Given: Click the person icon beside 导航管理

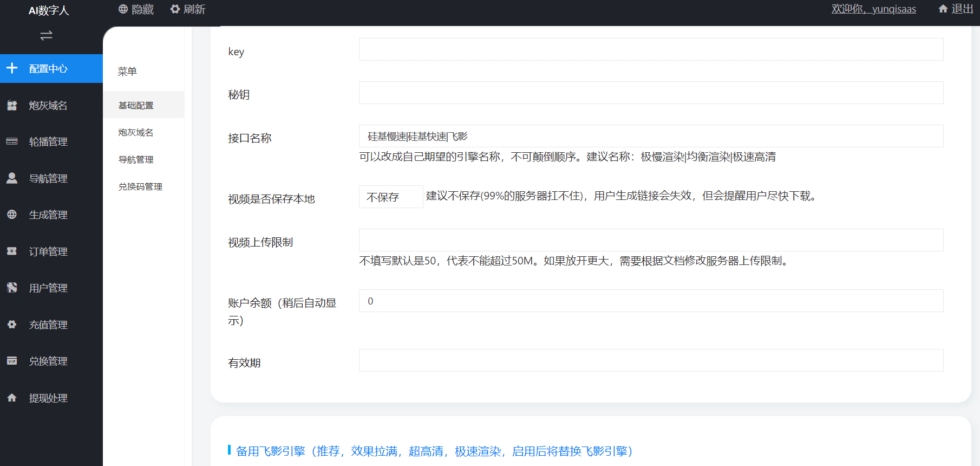Looking at the screenshot, I should pos(12,178).
